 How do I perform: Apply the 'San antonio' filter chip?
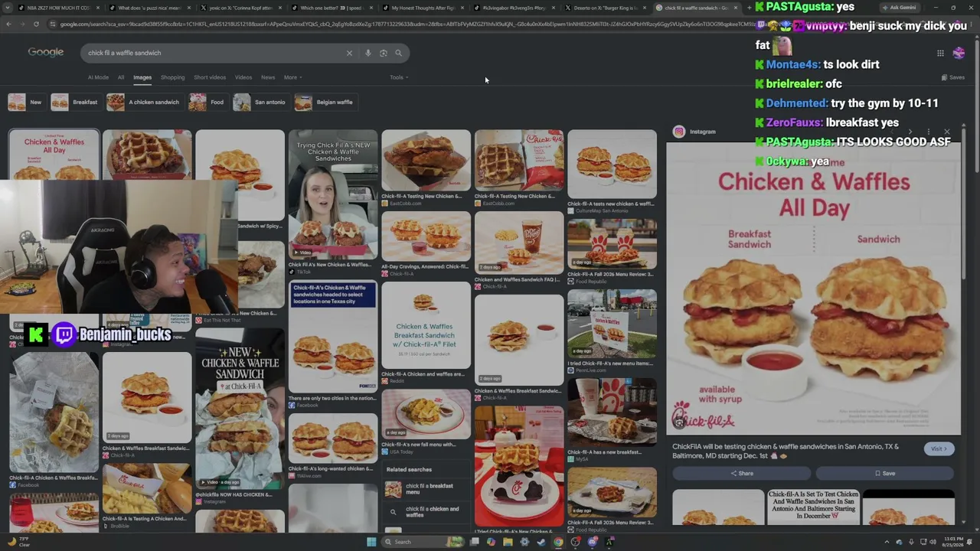tap(260, 102)
